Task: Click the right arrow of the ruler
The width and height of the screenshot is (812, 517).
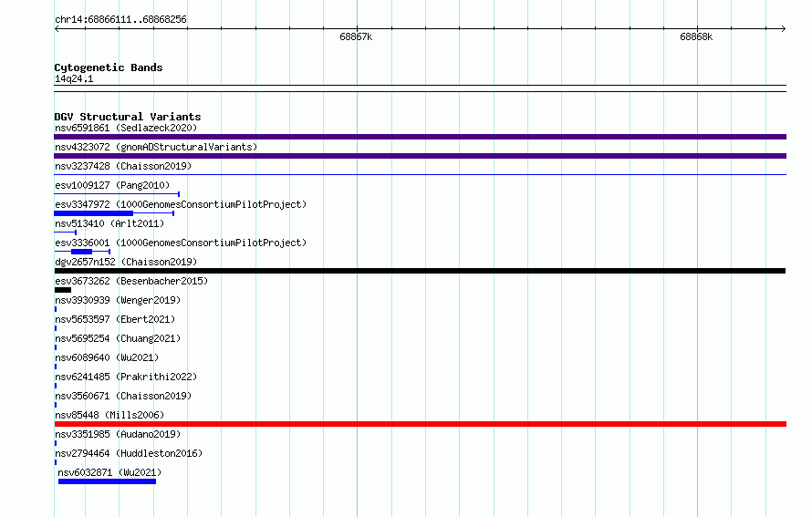Action: click(x=783, y=28)
